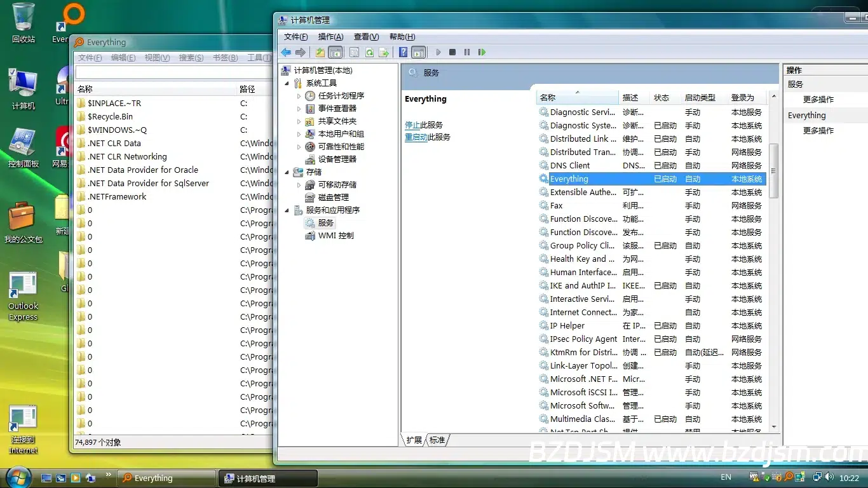Select the IP Helper service row
This screenshot has width=868, height=488.
pyautogui.click(x=652, y=326)
